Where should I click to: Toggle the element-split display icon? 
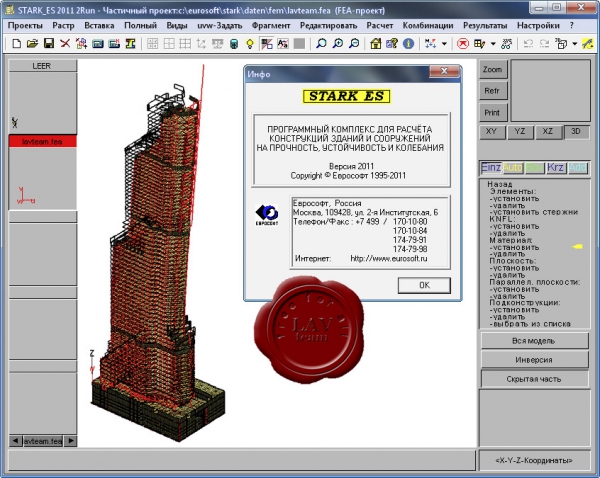coord(267,44)
